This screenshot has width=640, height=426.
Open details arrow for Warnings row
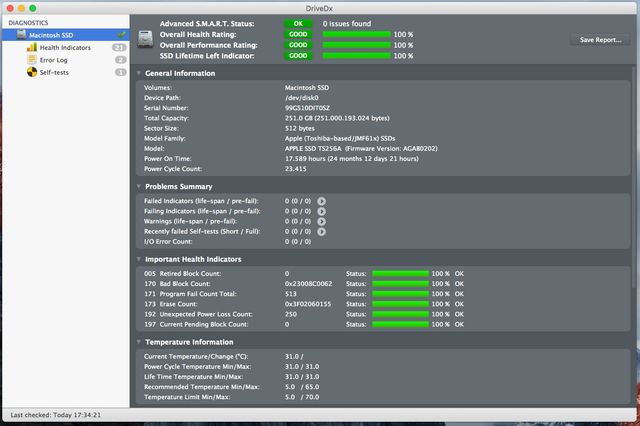(x=322, y=222)
